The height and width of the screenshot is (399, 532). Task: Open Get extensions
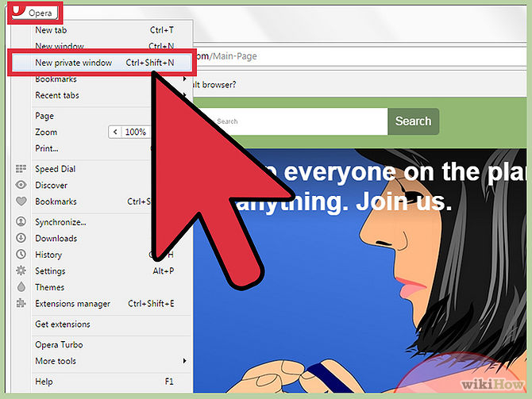click(x=63, y=324)
